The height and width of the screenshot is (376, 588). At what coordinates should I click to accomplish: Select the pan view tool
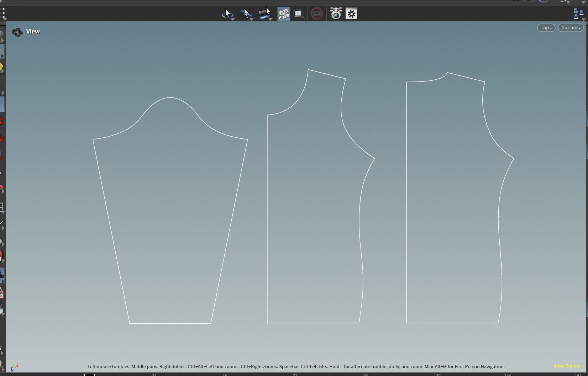tap(246, 14)
